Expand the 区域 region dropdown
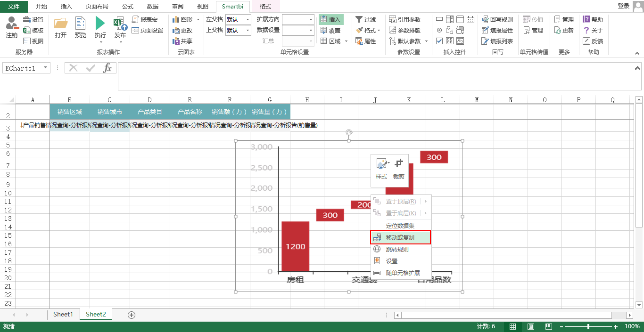644x332 pixels. click(346, 41)
